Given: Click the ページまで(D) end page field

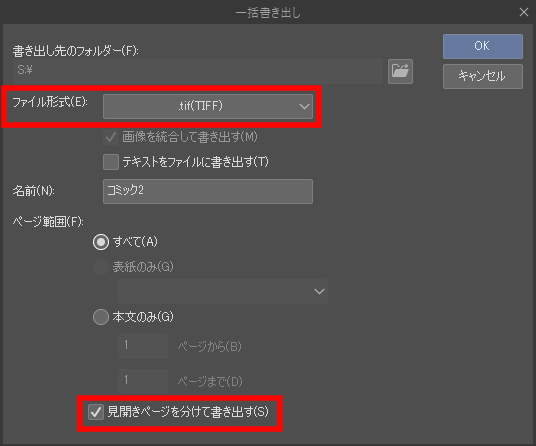Looking at the screenshot, I should tap(143, 381).
